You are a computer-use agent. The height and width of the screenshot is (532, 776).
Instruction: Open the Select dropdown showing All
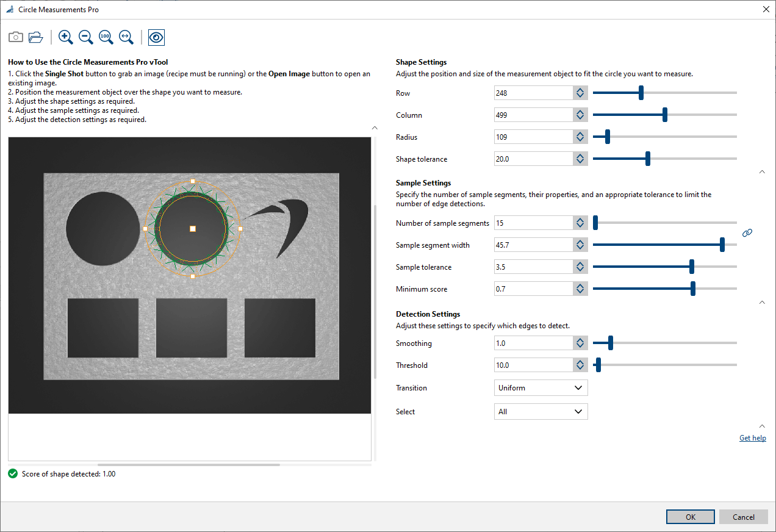point(541,411)
